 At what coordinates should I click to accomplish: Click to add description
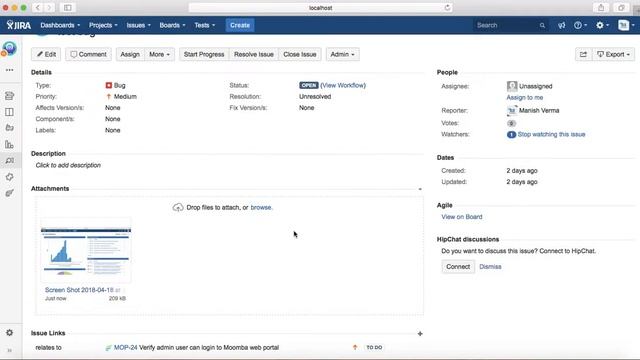68,165
